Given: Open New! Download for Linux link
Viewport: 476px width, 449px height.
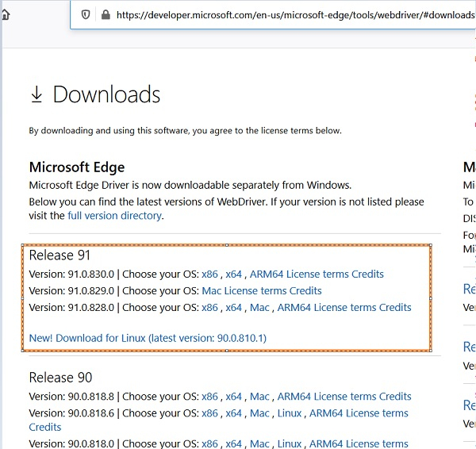Looking at the screenshot, I should tap(148, 338).
